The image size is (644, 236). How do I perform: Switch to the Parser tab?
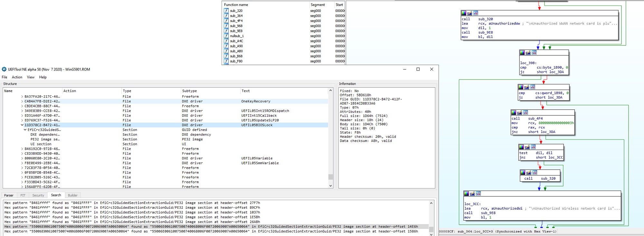coord(9,195)
